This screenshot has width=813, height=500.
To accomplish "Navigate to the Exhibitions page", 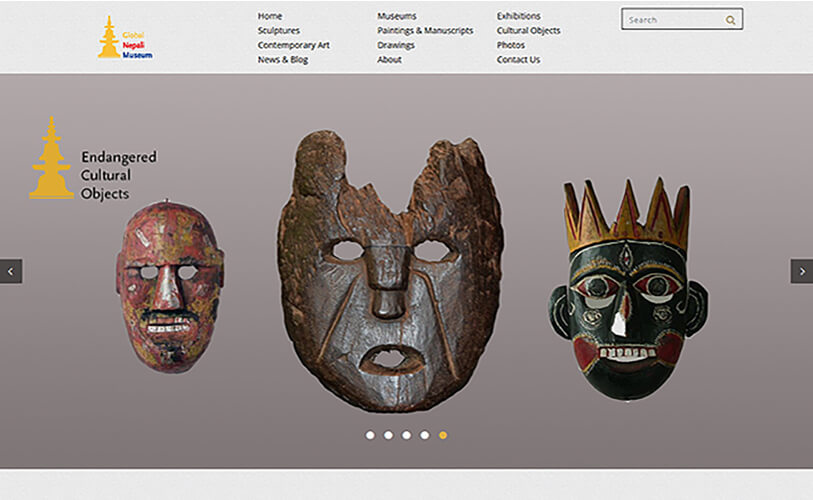I will tap(518, 16).
